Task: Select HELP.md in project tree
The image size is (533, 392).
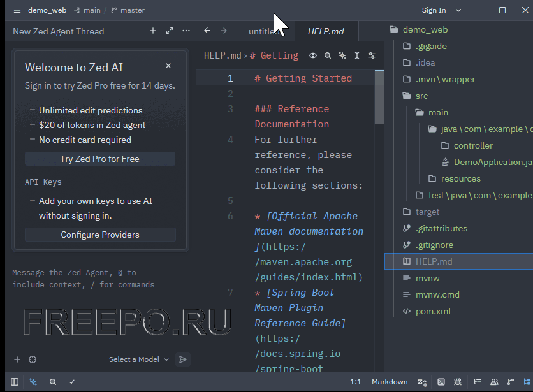Action: coord(459,261)
